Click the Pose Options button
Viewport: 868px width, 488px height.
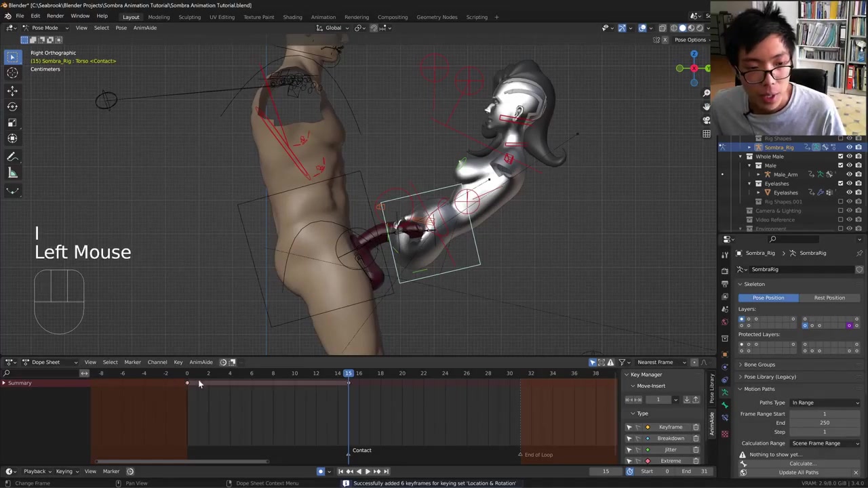coord(690,39)
